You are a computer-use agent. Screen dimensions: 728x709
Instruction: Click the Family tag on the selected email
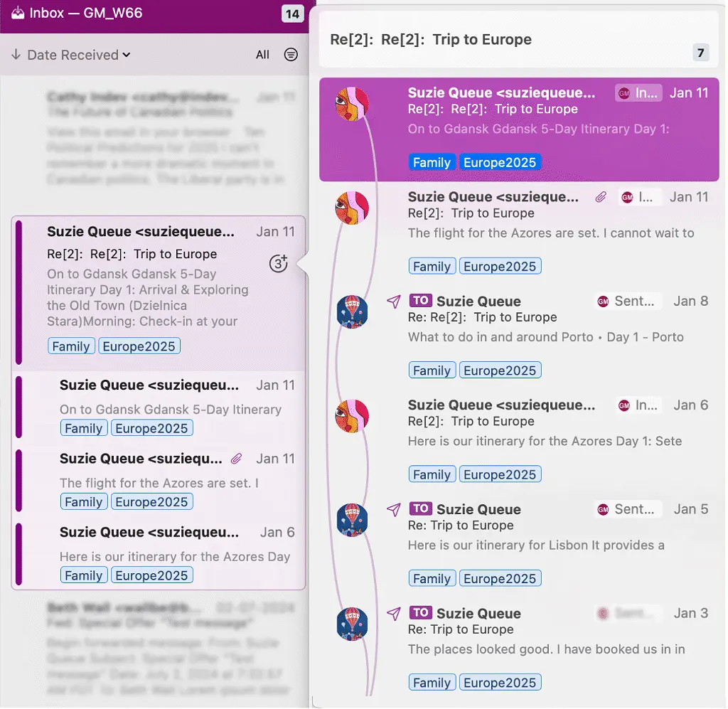71,346
